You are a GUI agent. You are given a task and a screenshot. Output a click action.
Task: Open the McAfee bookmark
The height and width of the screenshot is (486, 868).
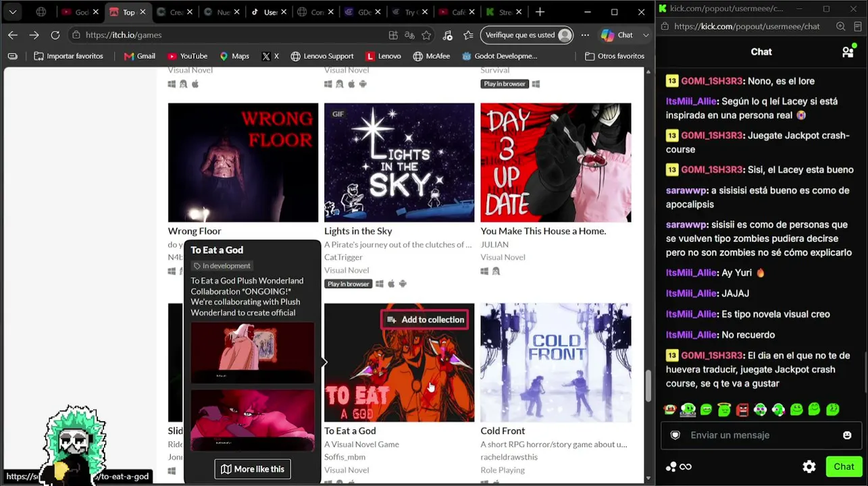[431, 56]
